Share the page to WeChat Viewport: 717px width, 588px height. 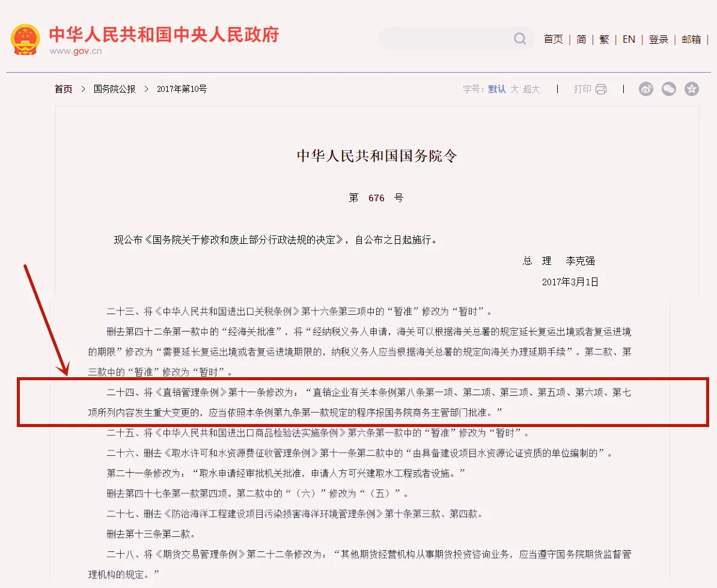point(668,89)
